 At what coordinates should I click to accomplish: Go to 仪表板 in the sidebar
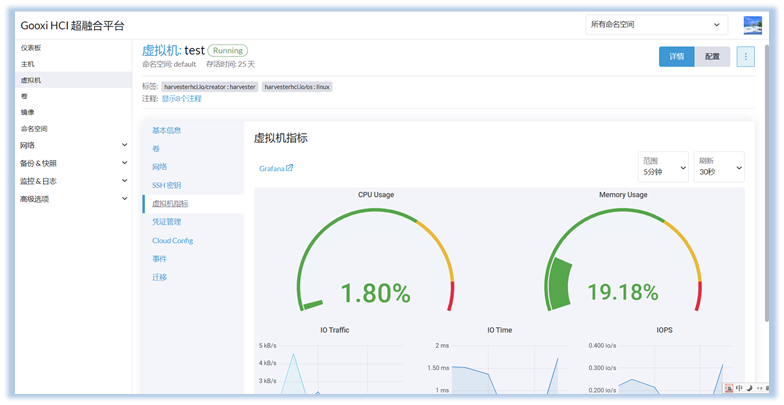pos(31,48)
